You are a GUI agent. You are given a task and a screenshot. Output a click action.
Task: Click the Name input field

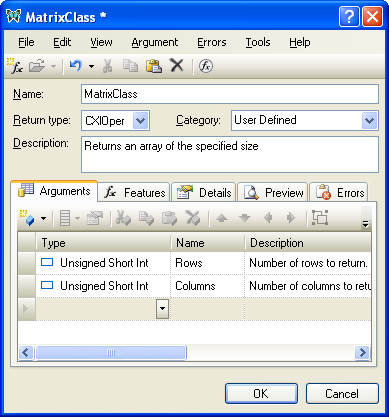tap(230, 94)
